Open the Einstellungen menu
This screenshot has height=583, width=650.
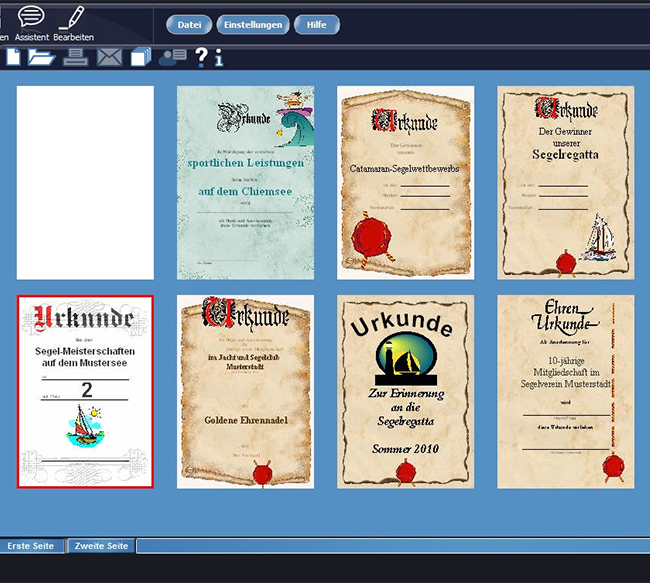[x=254, y=25]
